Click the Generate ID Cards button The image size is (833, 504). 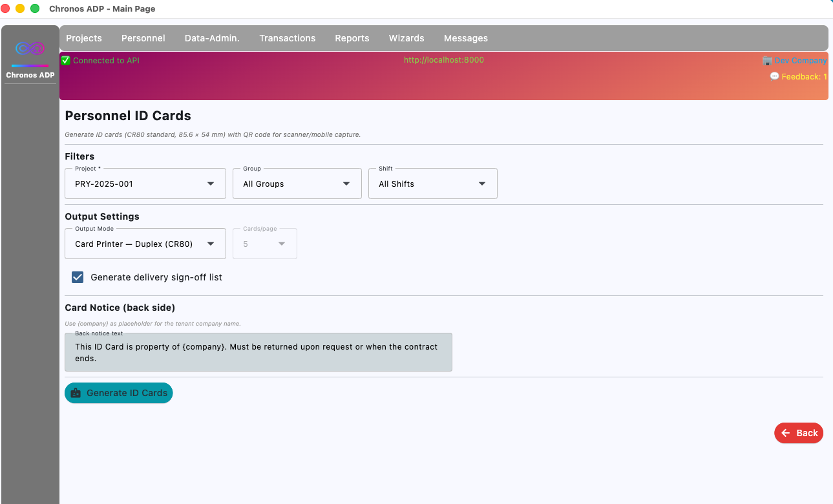pos(119,393)
